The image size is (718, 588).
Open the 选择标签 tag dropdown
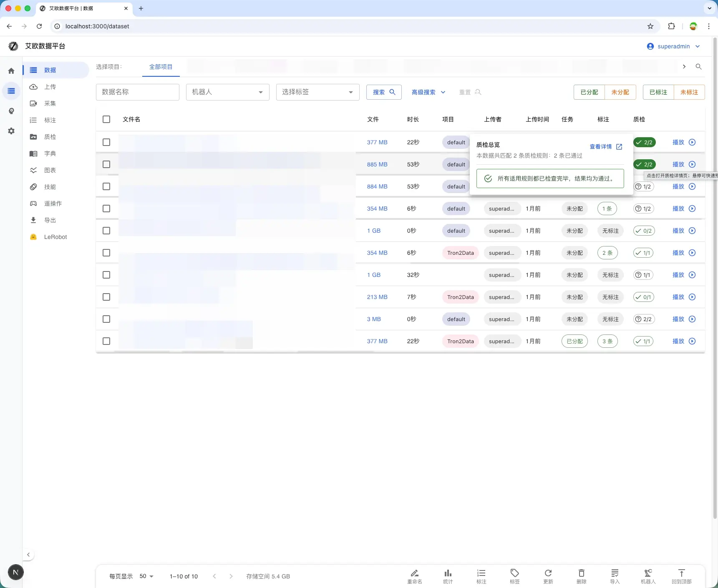coord(317,92)
